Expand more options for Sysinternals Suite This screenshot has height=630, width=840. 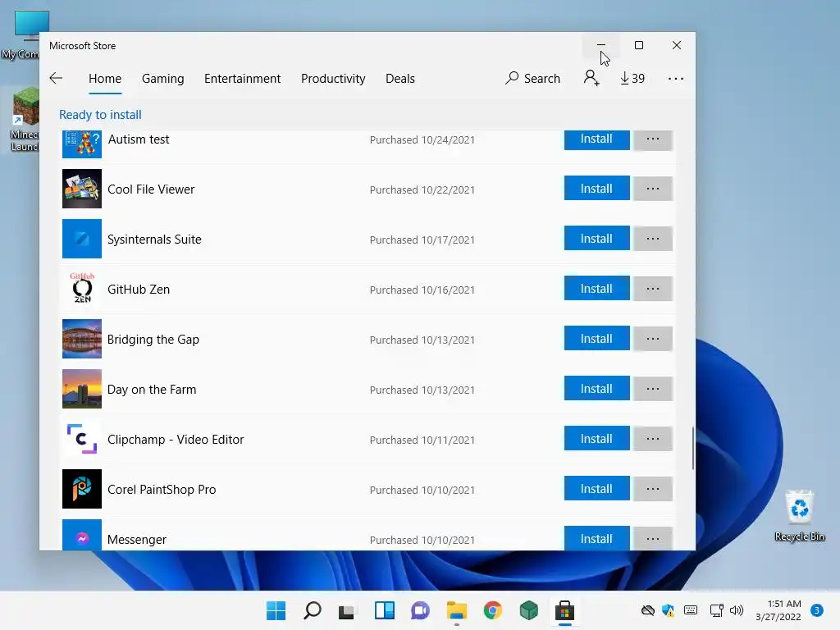pos(652,239)
